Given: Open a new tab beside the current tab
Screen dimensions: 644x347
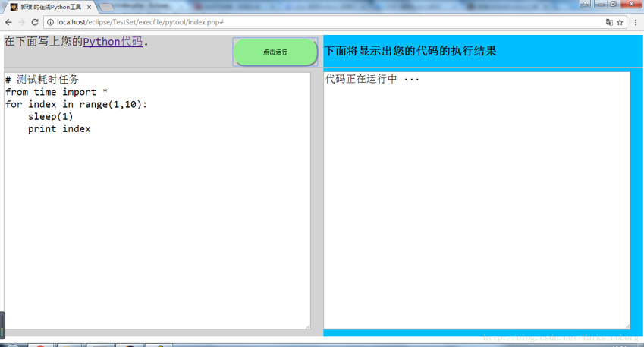Looking at the screenshot, I should click(107, 7).
